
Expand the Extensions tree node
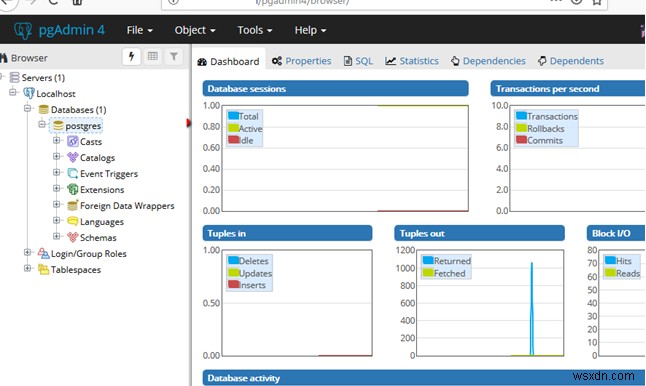pyautogui.click(x=56, y=188)
